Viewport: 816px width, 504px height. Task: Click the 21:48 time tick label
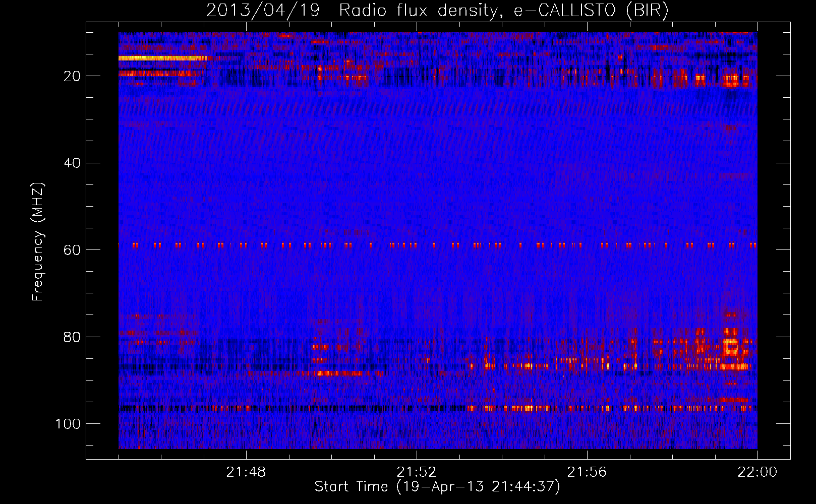[246, 472]
